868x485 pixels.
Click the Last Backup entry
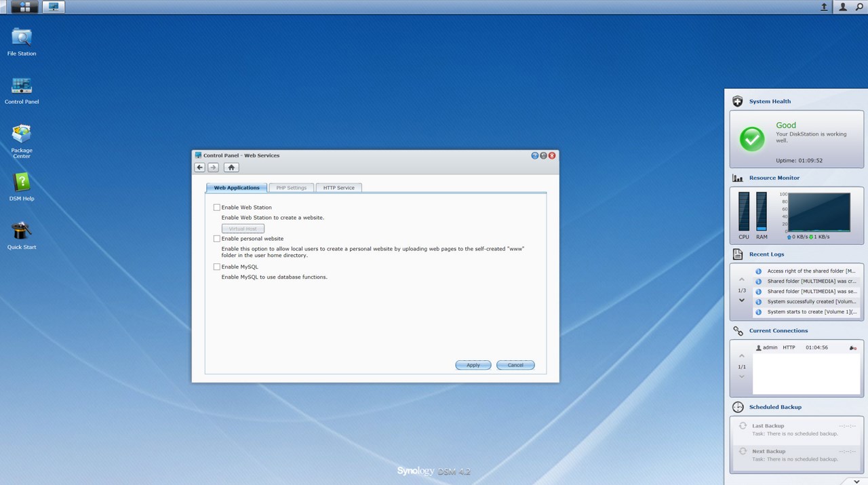[797, 429]
